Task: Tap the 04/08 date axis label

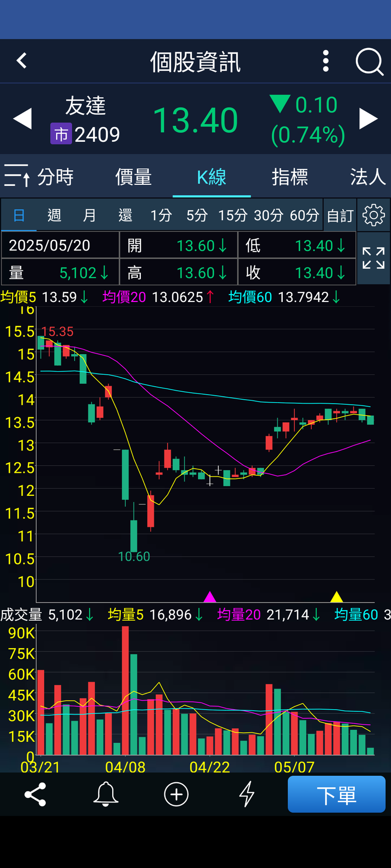Action: point(125,767)
